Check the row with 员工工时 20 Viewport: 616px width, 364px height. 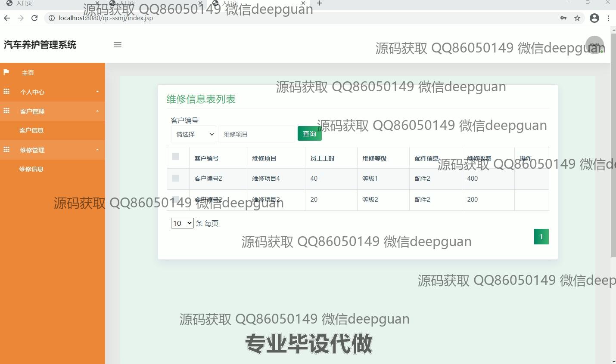tap(176, 199)
